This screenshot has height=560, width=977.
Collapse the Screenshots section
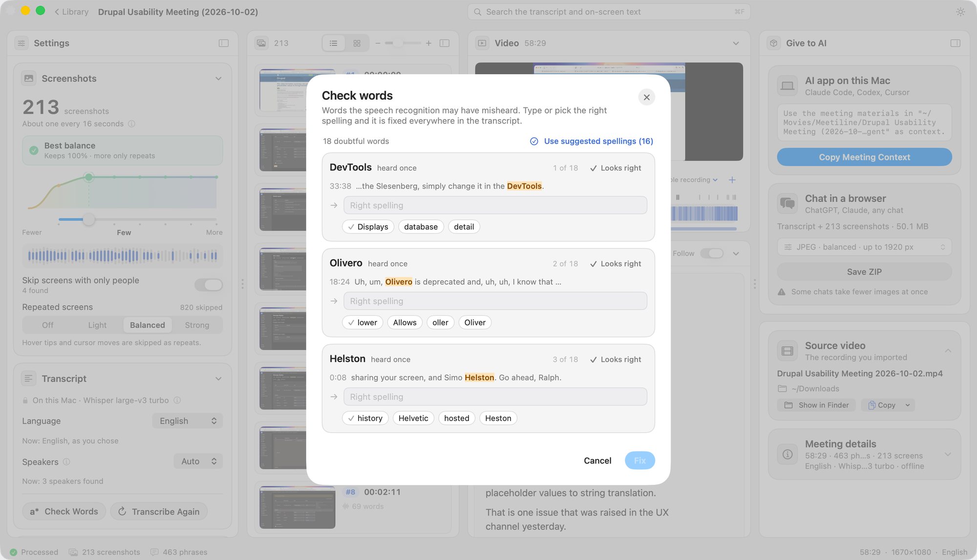click(218, 79)
